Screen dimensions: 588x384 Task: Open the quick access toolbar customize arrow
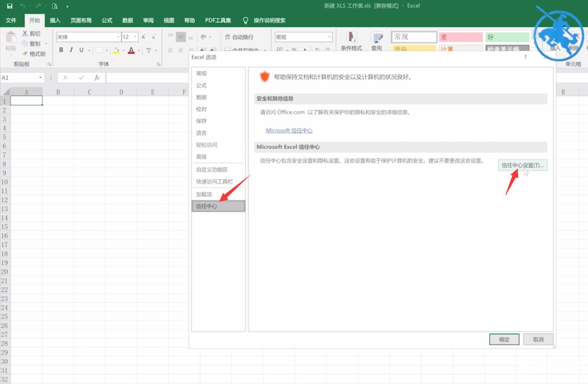[x=67, y=6]
